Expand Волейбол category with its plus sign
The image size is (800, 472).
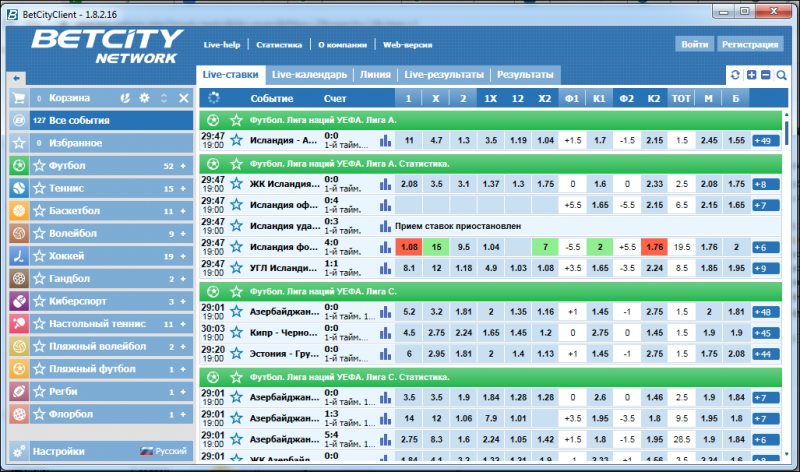pyautogui.click(x=183, y=233)
